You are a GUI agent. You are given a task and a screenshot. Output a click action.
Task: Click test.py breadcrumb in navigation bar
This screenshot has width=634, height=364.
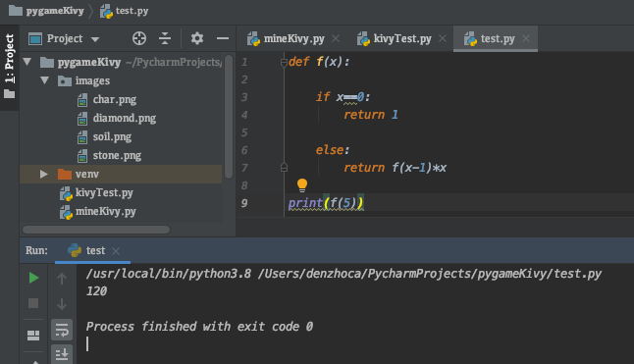tap(125, 11)
